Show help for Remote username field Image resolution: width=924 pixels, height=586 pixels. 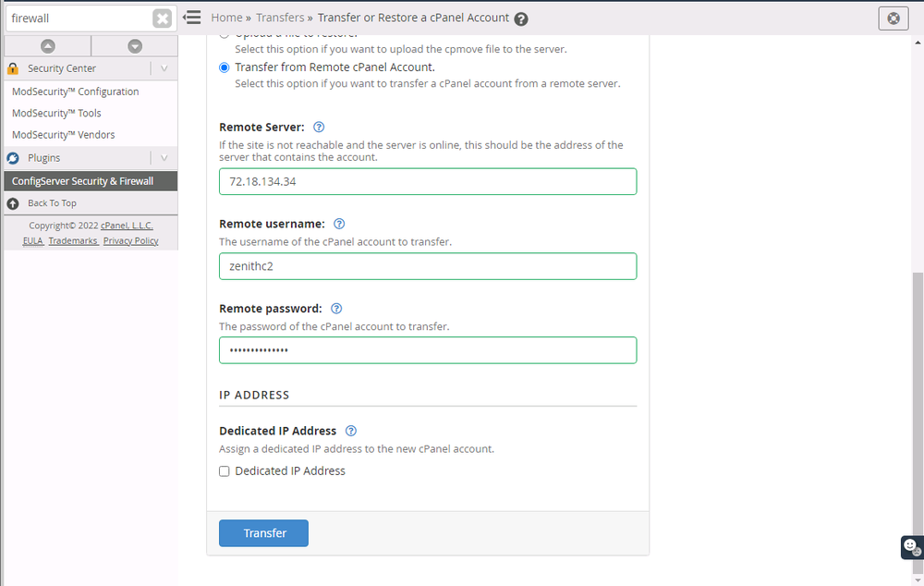pyautogui.click(x=339, y=224)
